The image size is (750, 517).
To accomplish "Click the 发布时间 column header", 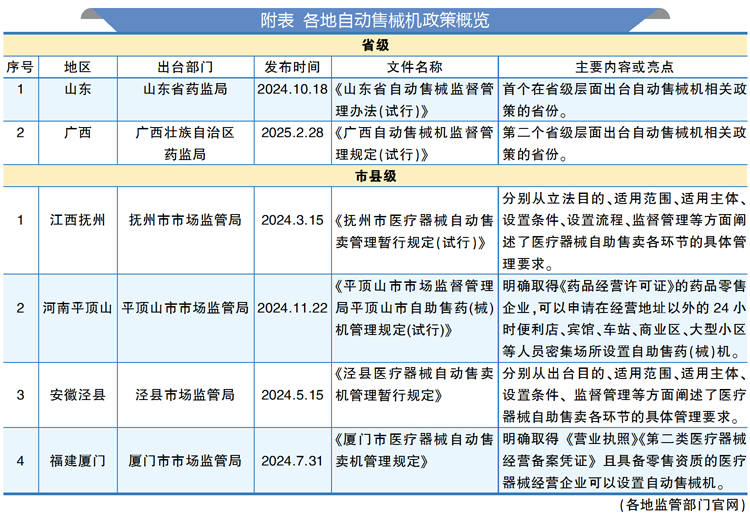I will (292, 67).
